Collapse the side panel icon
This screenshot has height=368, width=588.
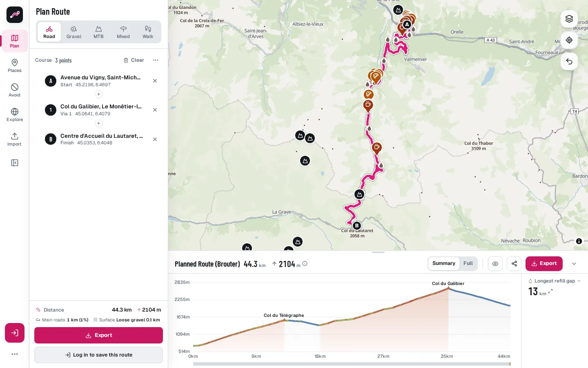15,163
